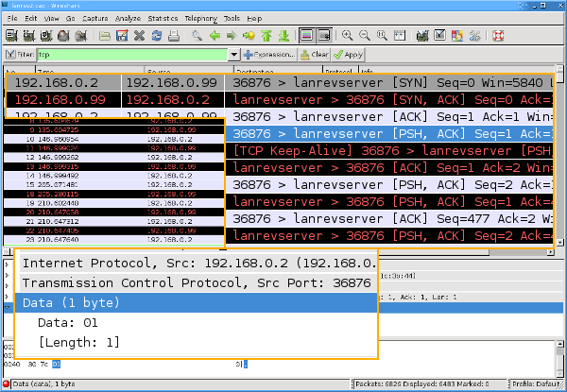Viewport: 567px width, 392px height.
Task: Collapse the highlighted Data details row
Action: (x=8, y=307)
